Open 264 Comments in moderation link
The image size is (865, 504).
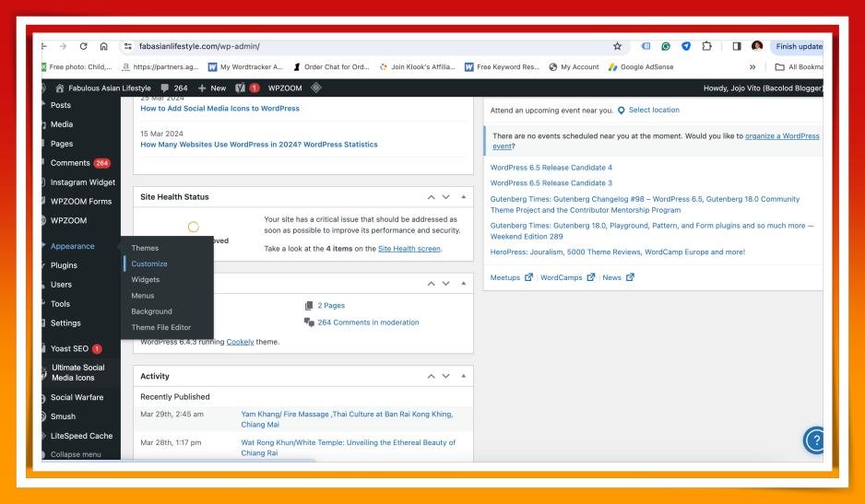pos(368,322)
